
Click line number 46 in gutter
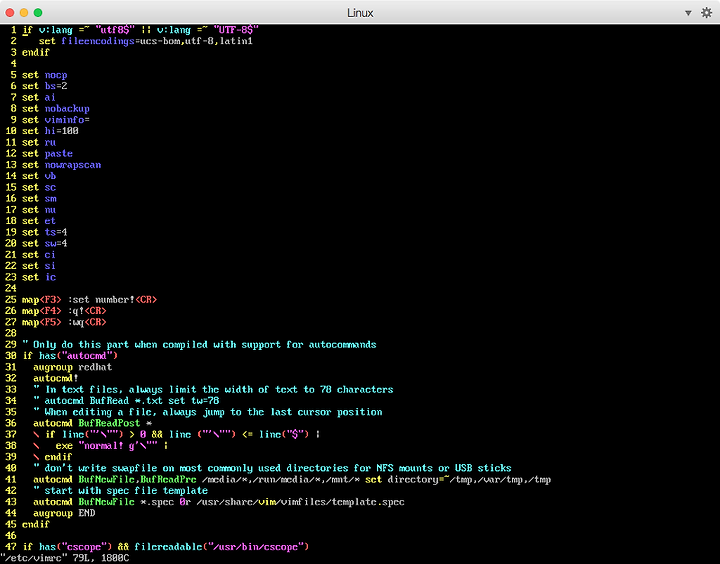(x=11, y=536)
